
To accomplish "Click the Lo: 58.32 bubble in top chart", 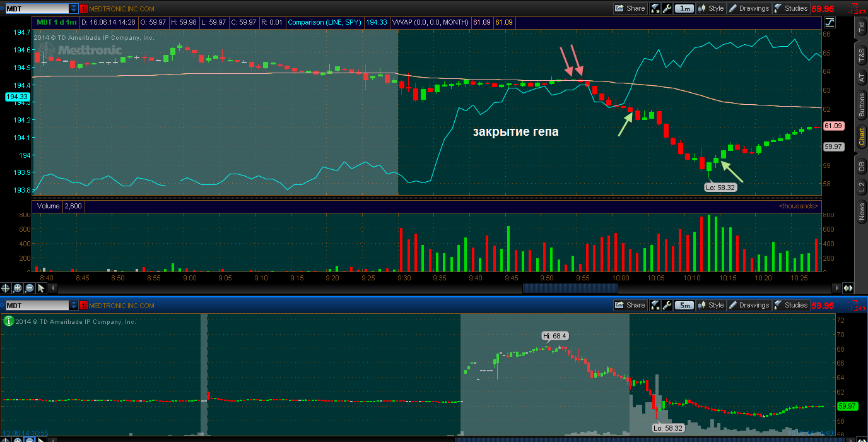I will coord(720,187).
